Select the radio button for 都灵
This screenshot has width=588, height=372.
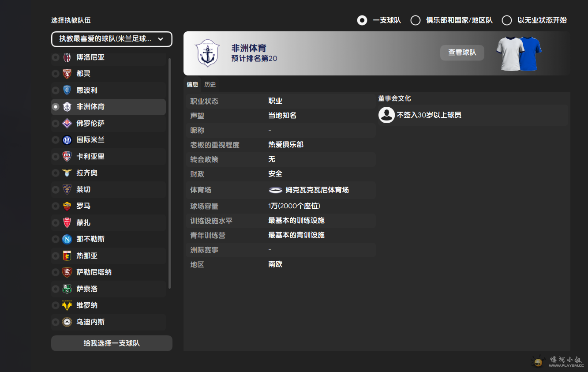[56, 74]
